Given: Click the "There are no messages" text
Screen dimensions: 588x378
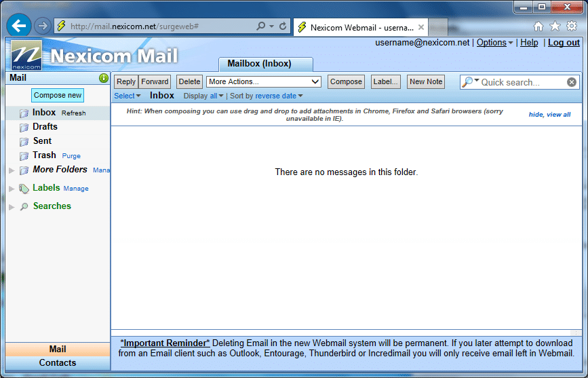Looking at the screenshot, I should [x=346, y=172].
